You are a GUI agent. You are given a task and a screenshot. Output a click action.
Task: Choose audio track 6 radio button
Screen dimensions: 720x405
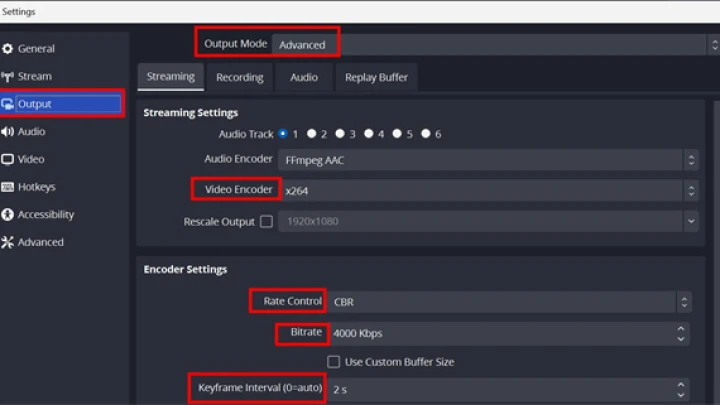point(426,134)
